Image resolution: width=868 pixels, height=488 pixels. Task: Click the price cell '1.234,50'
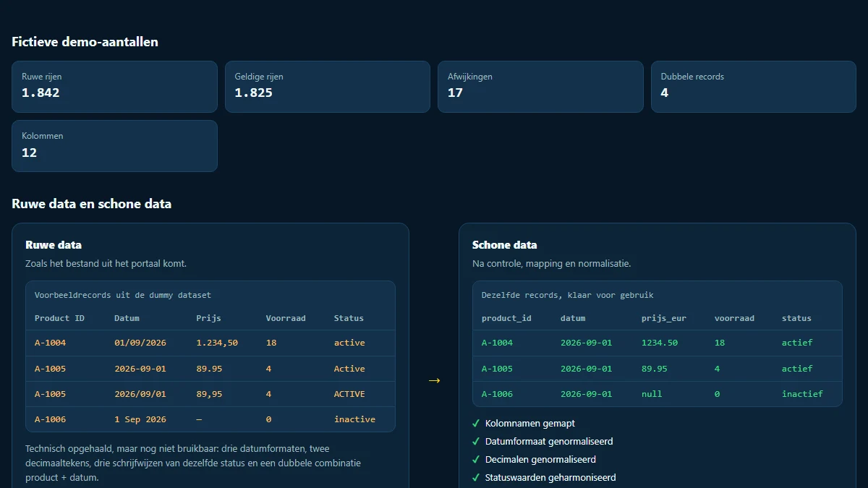tap(217, 343)
